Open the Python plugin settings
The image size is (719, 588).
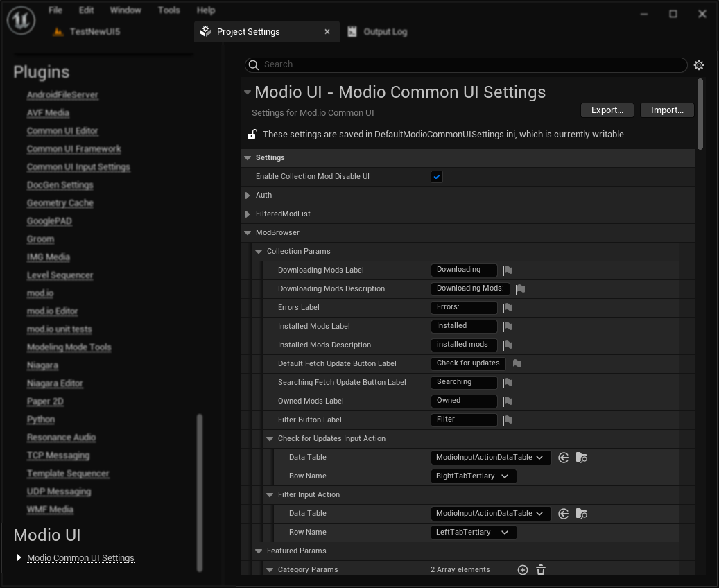click(41, 420)
